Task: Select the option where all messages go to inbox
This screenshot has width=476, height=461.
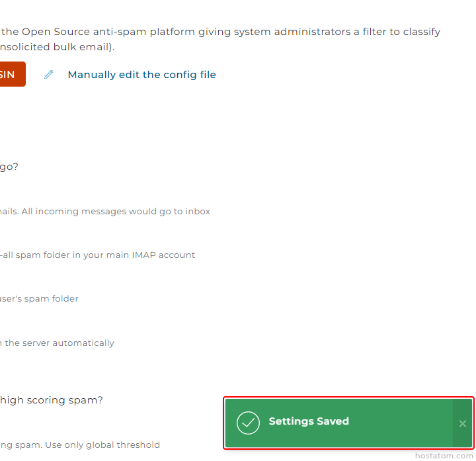Action: tap(106, 212)
